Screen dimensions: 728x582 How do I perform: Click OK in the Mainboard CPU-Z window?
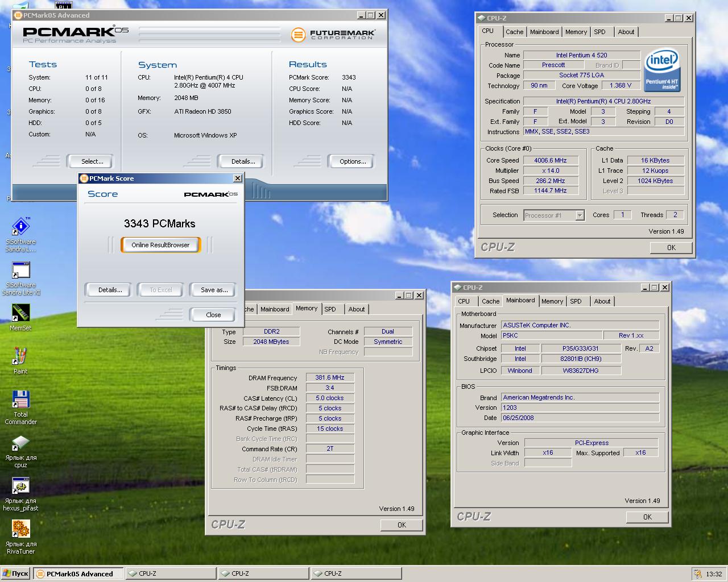coord(647,517)
